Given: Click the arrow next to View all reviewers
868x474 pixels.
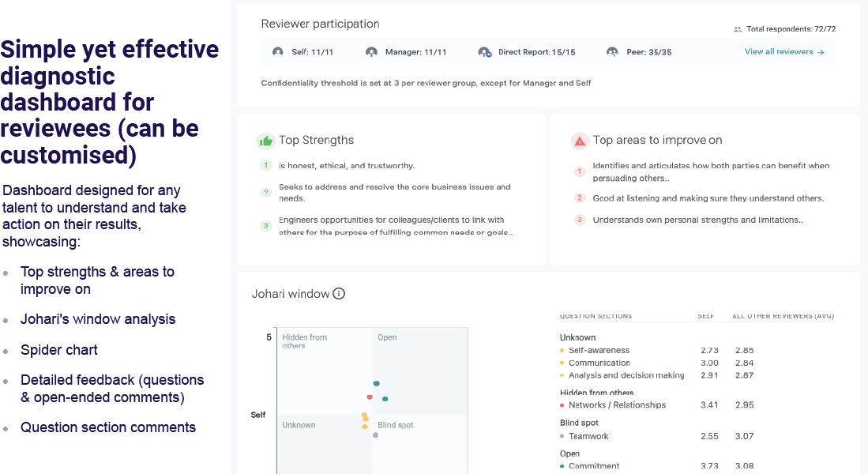Looking at the screenshot, I should [821, 52].
